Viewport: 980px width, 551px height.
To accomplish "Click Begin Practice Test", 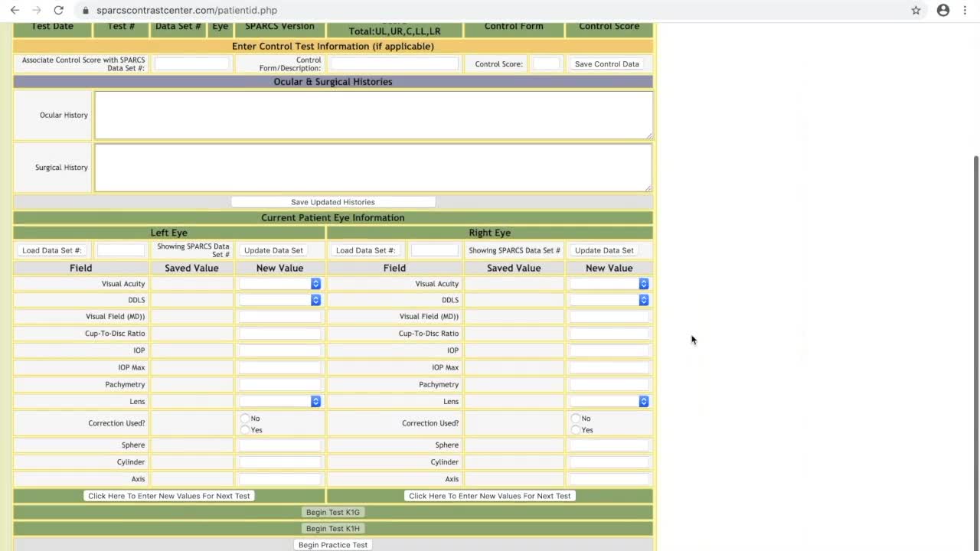I will 333,544.
